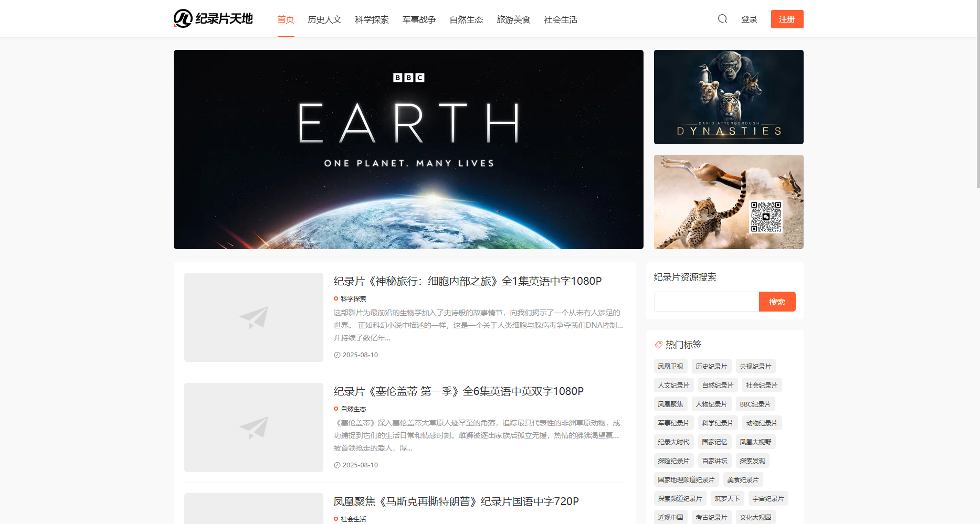980x524 pixels.
Task: Click the page vertical scrollbar thumb
Action: coord(977,94)
